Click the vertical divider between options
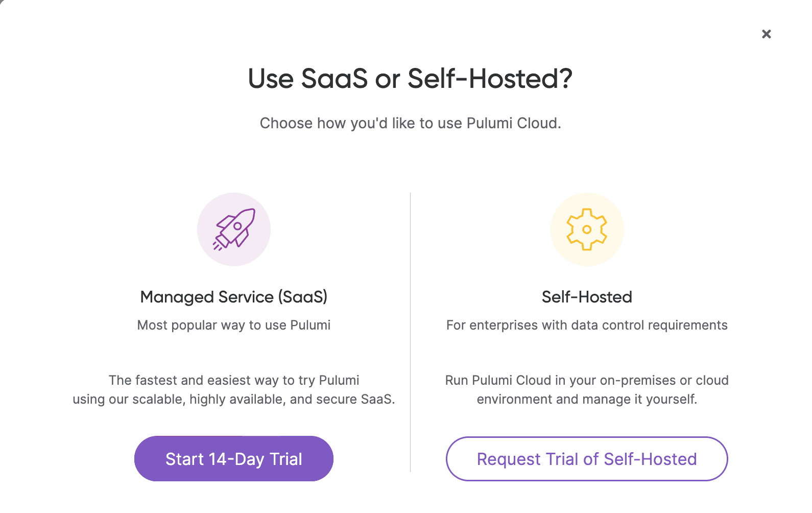Screen dimensions: 812x513 pos(410,332)
